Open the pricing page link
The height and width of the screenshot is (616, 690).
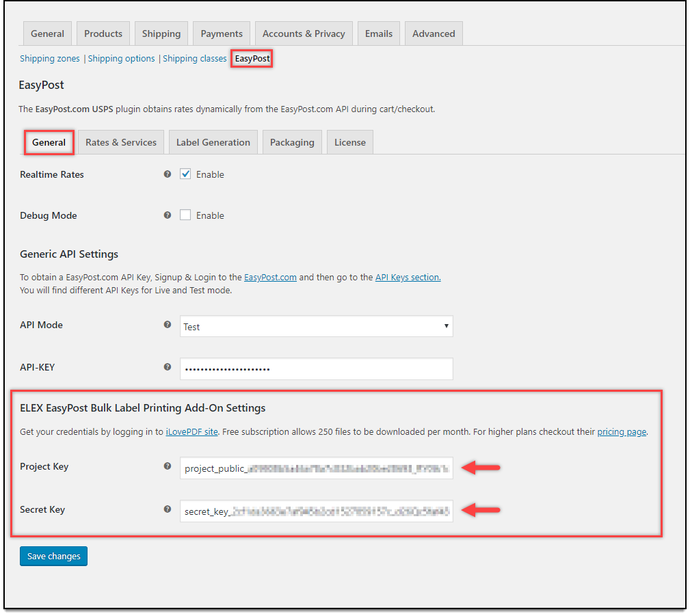pyautogui.click(x=622, y=431)
